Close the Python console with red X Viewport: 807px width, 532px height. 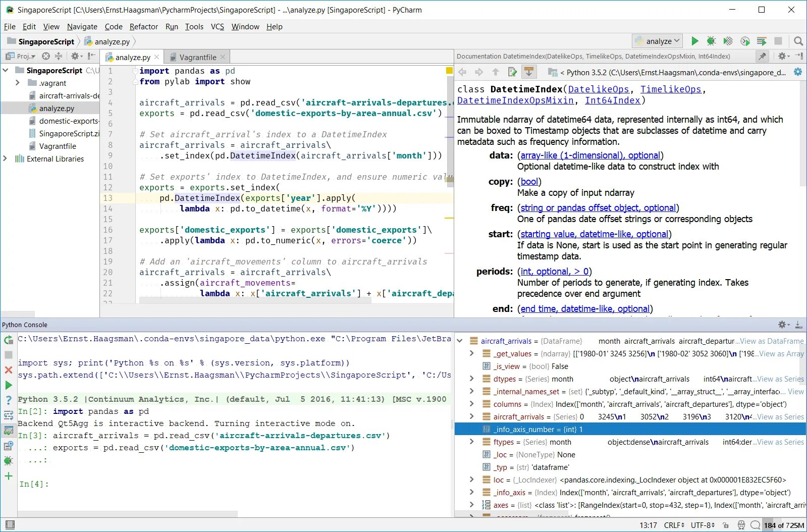[x=9, y=370]
